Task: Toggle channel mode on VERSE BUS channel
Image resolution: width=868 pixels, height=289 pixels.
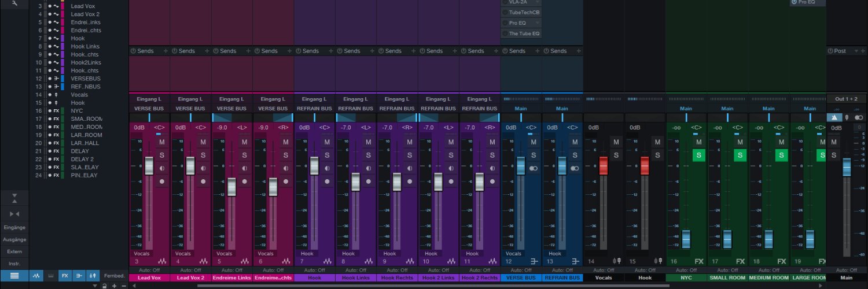Action: pos(534,168)
